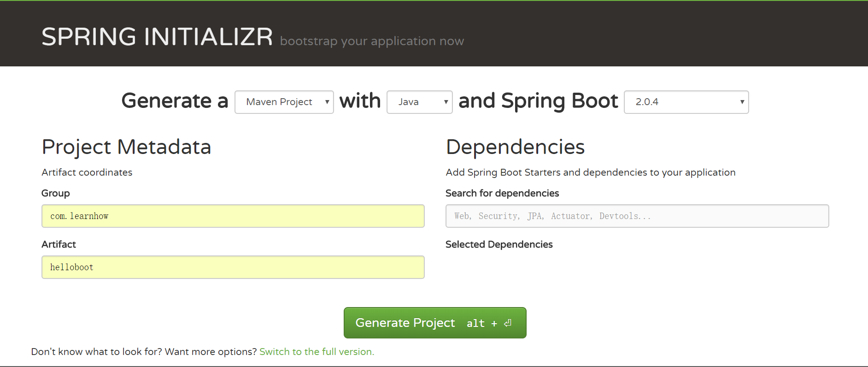Click the SPRING INITIALIZR title

(x=157, y=37)
